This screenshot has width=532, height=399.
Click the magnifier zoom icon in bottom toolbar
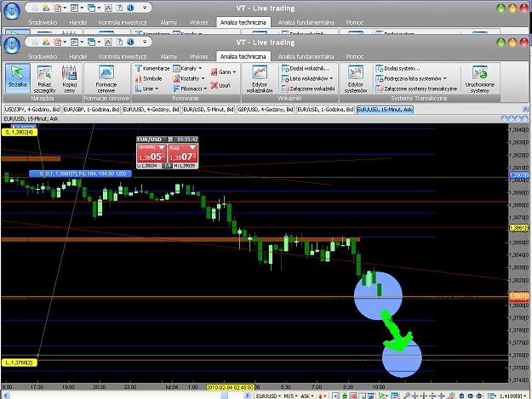coord(407,396)
